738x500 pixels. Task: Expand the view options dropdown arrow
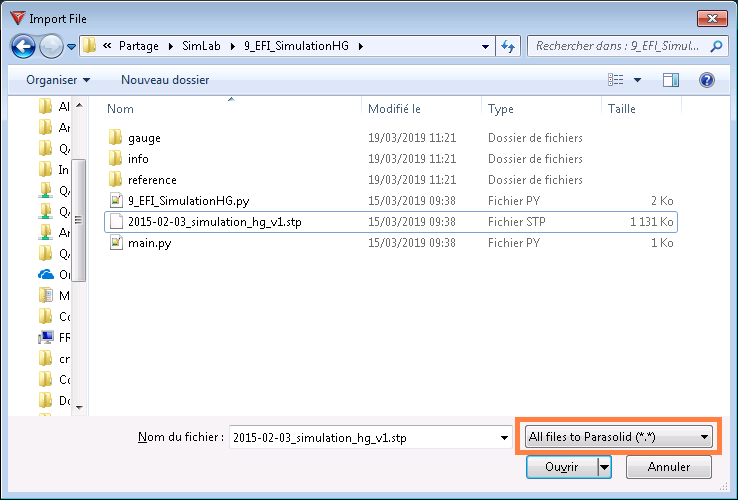(x=637, y=79)
